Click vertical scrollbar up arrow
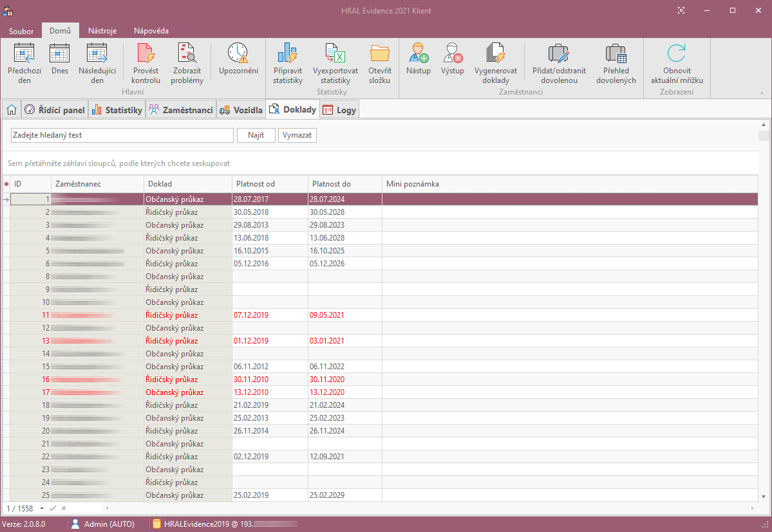Viewport: 772px width, 532px height. coord(764,125)
